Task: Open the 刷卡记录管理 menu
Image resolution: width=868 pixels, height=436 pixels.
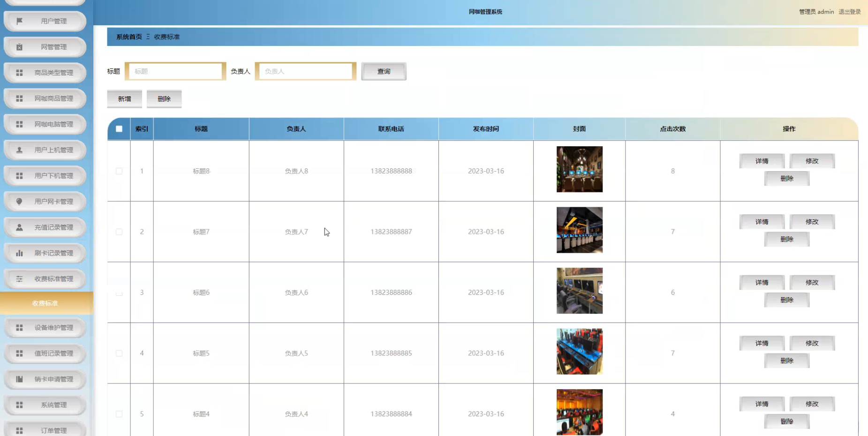Action: (45, 253)
